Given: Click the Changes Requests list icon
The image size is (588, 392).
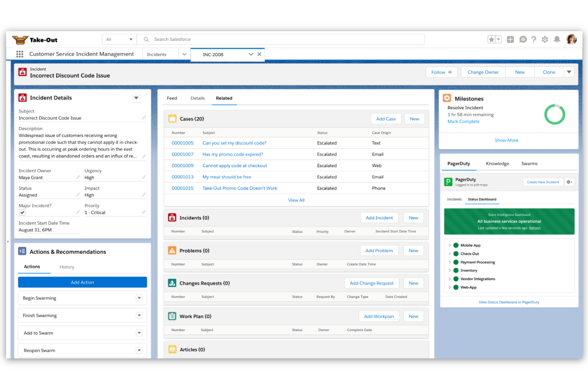Looking at the screenshot, I should coord(172,283).
